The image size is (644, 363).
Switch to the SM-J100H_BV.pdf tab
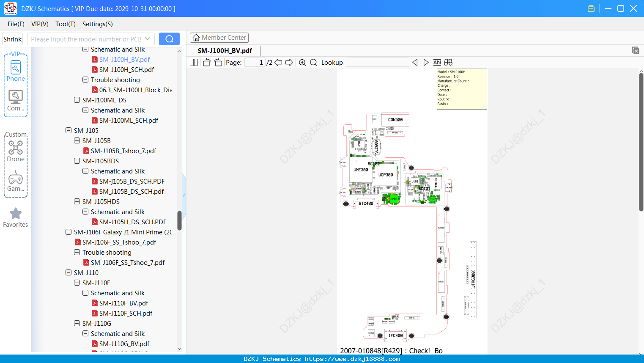click(225, 50)
